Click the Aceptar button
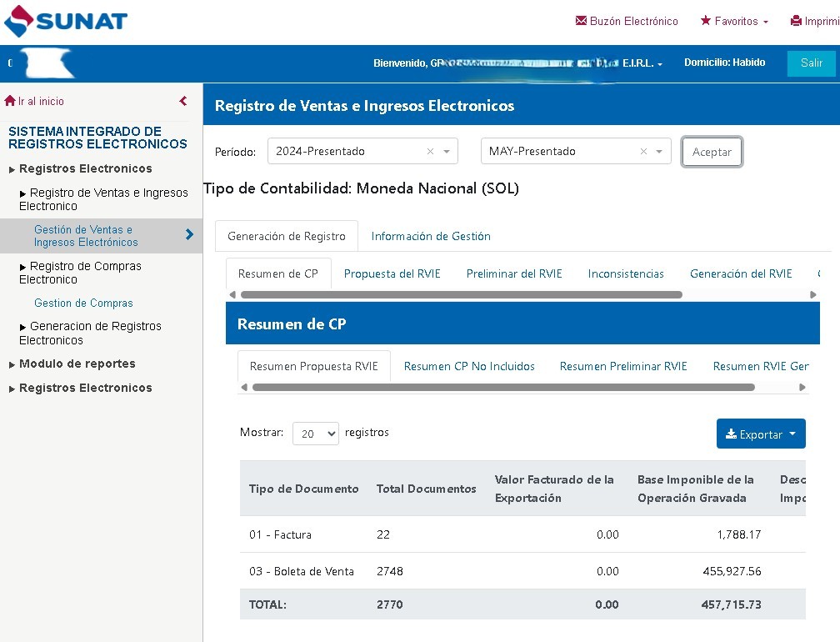The height and width of the screenshot is (642, 840). pyautogui.click(x=712, y=152)
